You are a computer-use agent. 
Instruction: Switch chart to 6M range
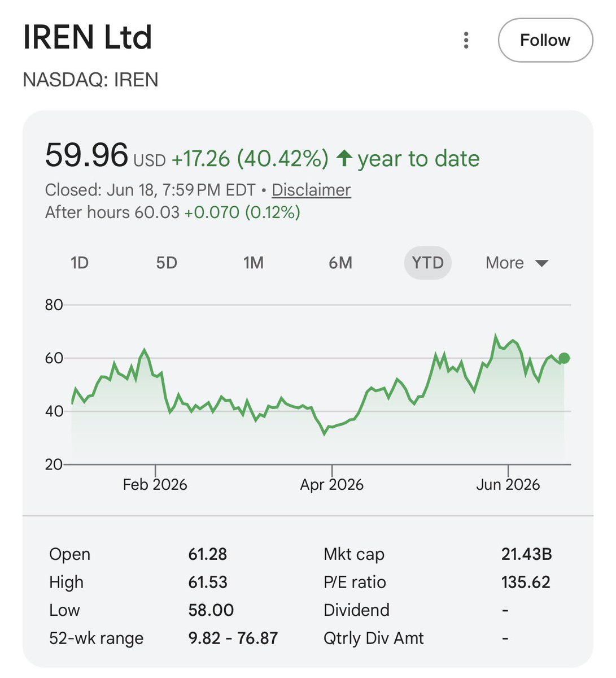(340, 263)
